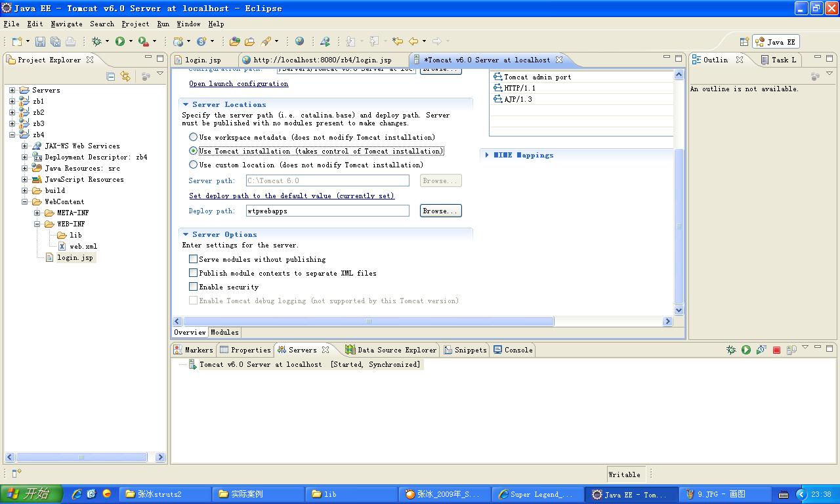This screenshot has height=504, width=840.
Task: Click Link with Editor in Project Explorer
Action: pyautogui.click(x=125, y=77)
